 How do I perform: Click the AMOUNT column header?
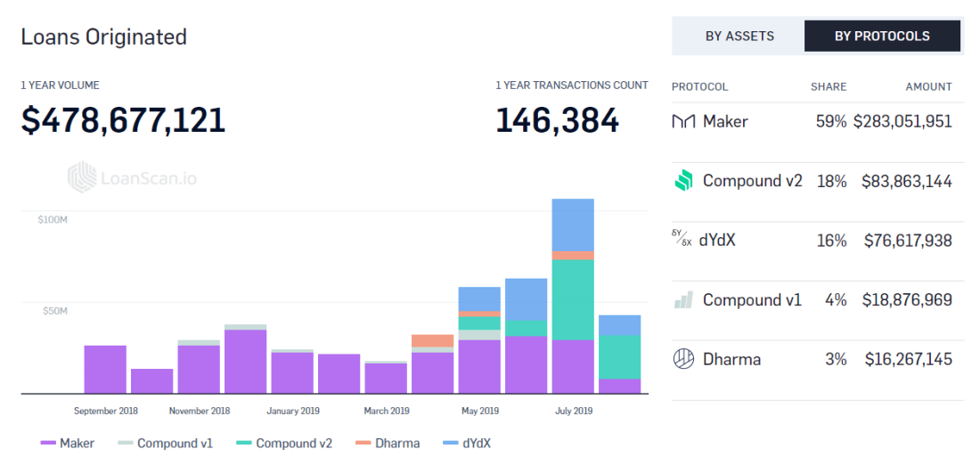pyautogui.click(x=928, y=87)
